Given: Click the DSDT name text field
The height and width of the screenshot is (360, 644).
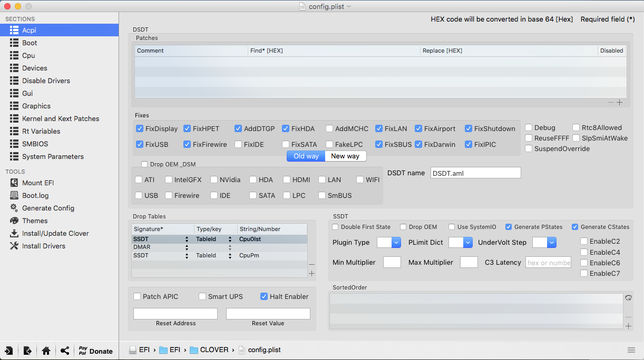Looking at the screenshot, I should (x=475, y=173).
